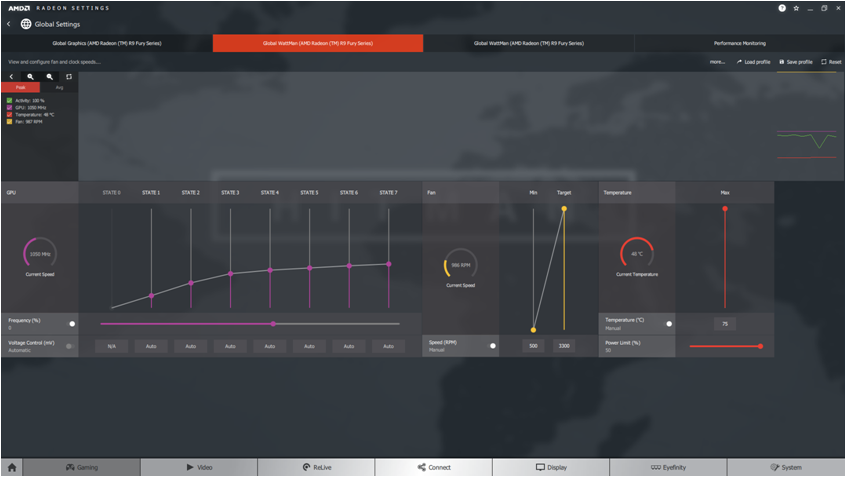
Task: Open the Performance Monitoring tab
Action: 740,43
